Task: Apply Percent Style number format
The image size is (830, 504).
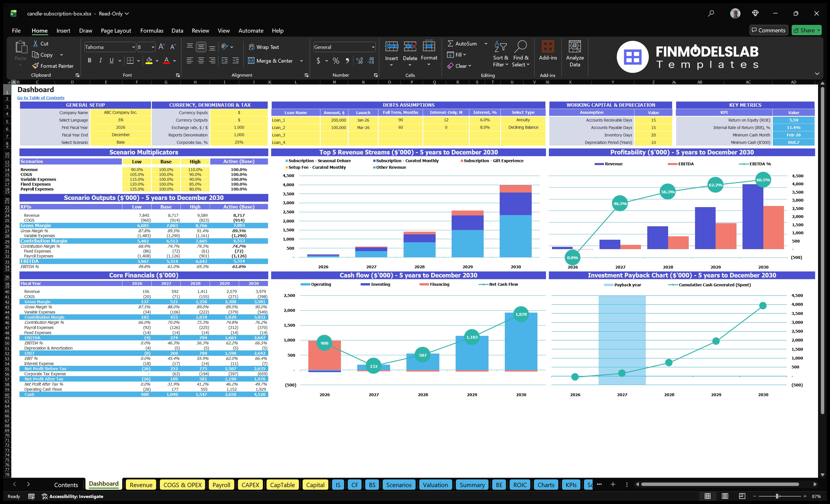Action: point(336,61)
